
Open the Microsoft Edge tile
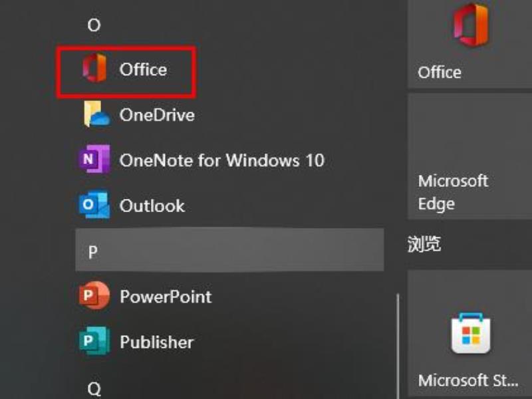469,156
